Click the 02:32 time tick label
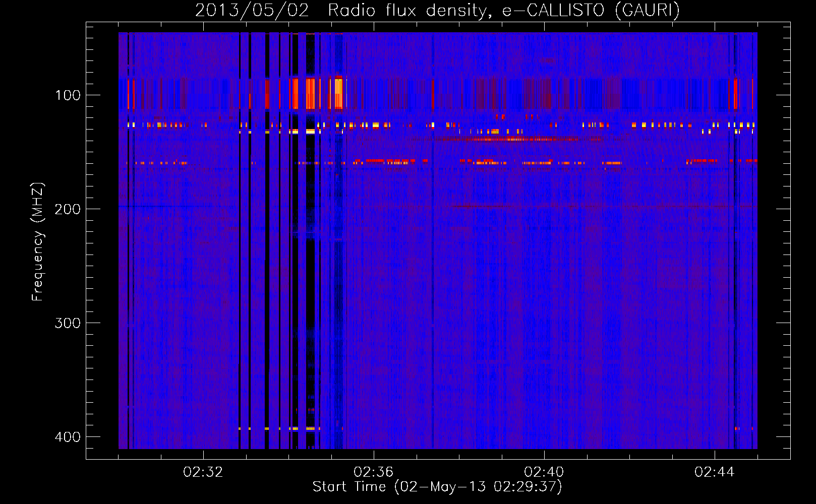The image size is (816, 504). 203,472
